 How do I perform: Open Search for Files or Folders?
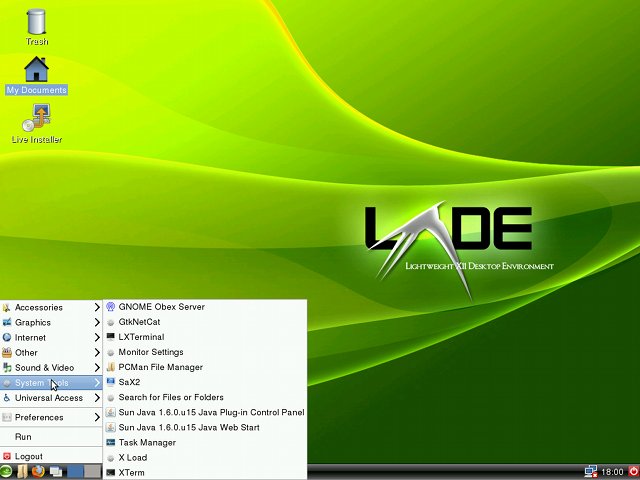(205, 398)
